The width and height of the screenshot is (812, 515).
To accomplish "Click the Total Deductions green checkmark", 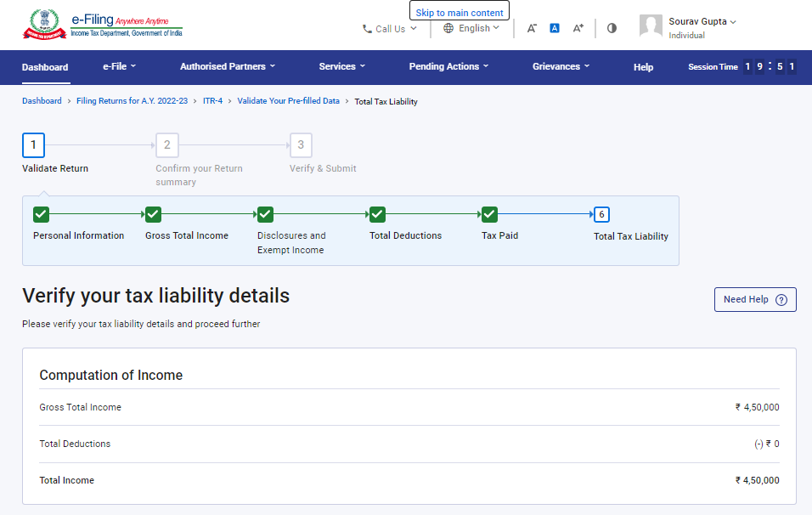I will (x=377, y=214).
